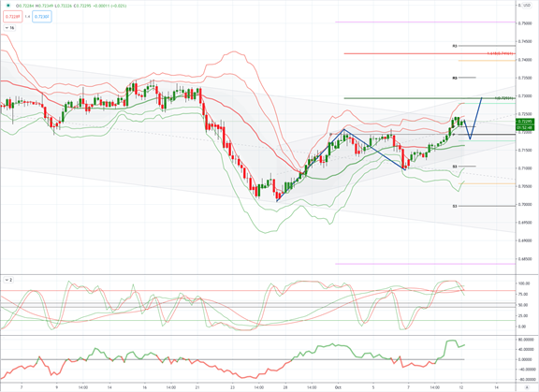This screenshot has height=392, width=539.
Task: Select the red 1.618 Fibonacci level line
Action: (430, 53)
